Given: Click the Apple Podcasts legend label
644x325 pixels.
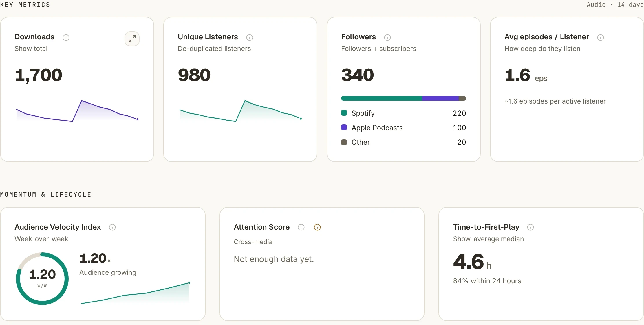Looking at the screenshot, I should (377, 128).
